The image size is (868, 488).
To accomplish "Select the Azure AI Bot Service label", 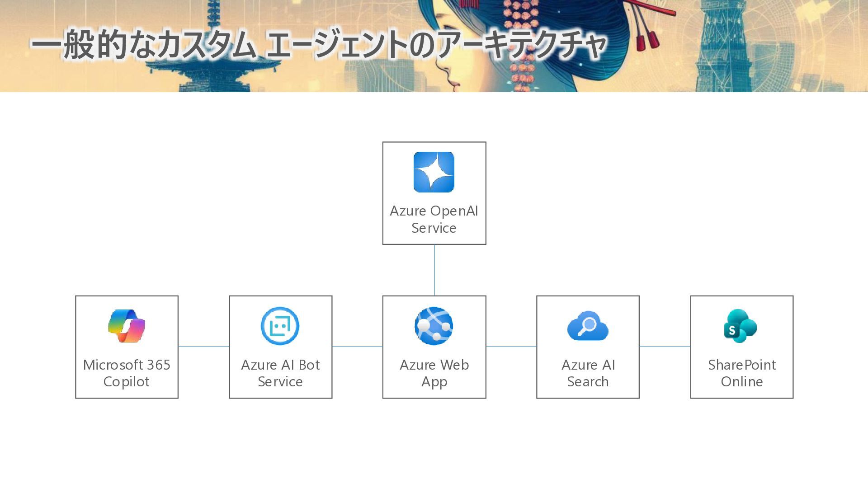I will [x=280, y=373].
